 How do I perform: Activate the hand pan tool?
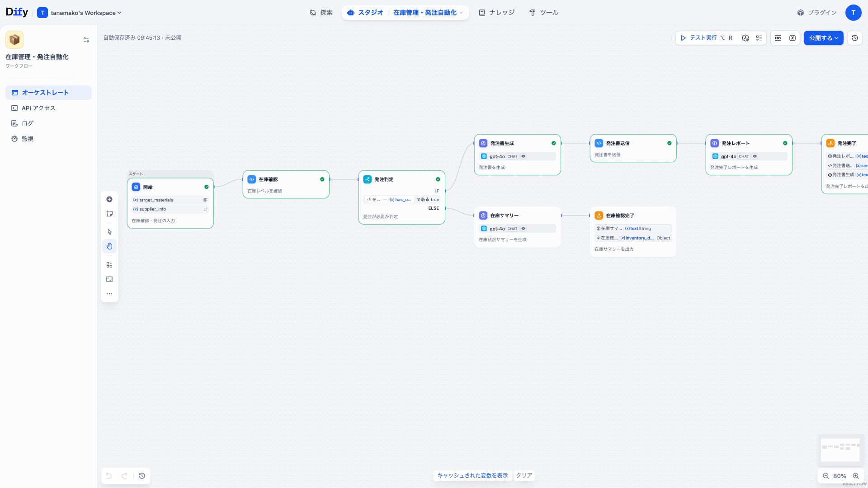109,246
